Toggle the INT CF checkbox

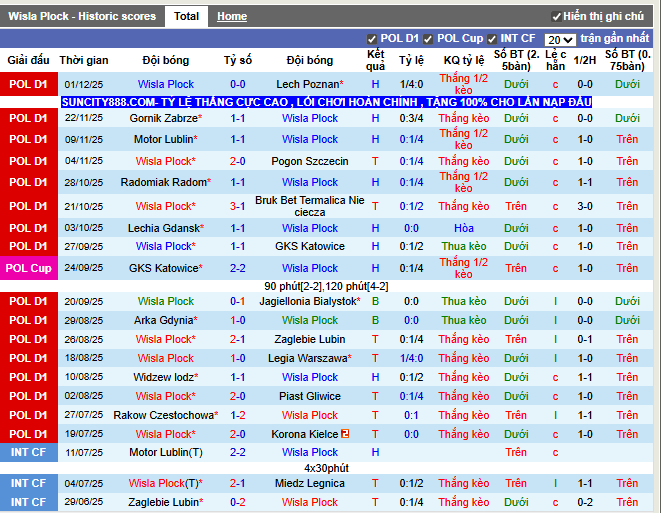(x=495, y=39)
